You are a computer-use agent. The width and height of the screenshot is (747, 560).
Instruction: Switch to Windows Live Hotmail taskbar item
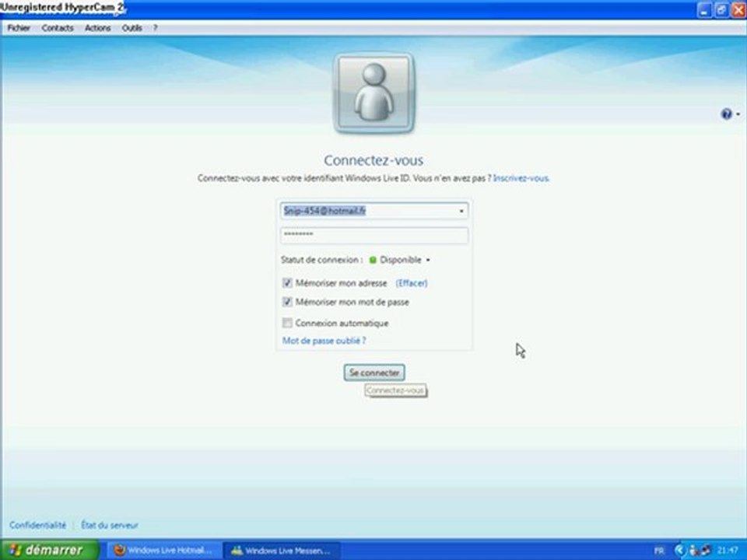click(163, 551)
